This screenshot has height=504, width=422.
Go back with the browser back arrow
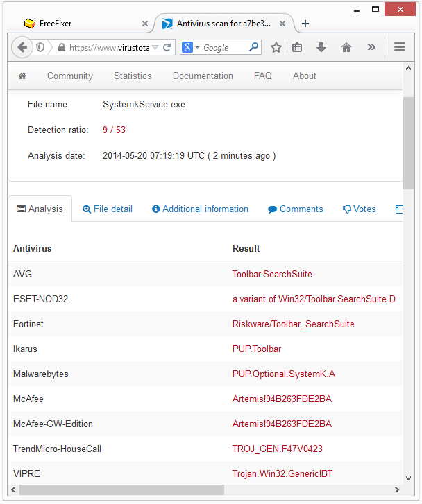tap(22, 48)
